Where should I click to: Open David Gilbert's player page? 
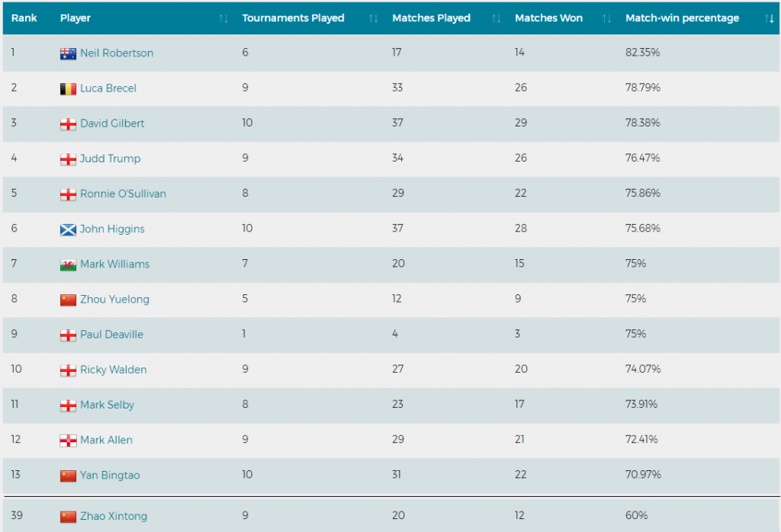point(112,123)
